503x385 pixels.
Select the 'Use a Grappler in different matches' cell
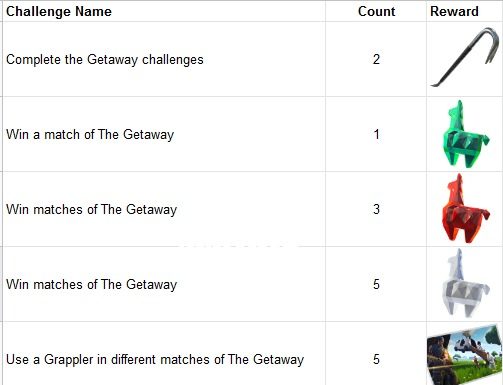(164, 353)
